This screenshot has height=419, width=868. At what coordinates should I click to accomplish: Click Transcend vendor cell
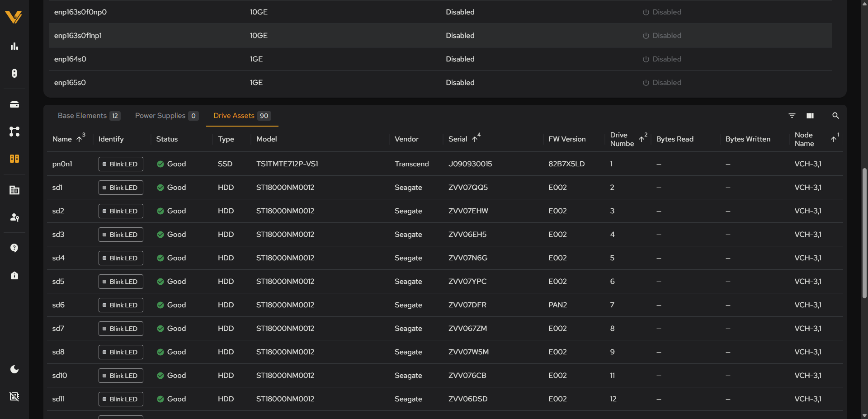point(411,164)
